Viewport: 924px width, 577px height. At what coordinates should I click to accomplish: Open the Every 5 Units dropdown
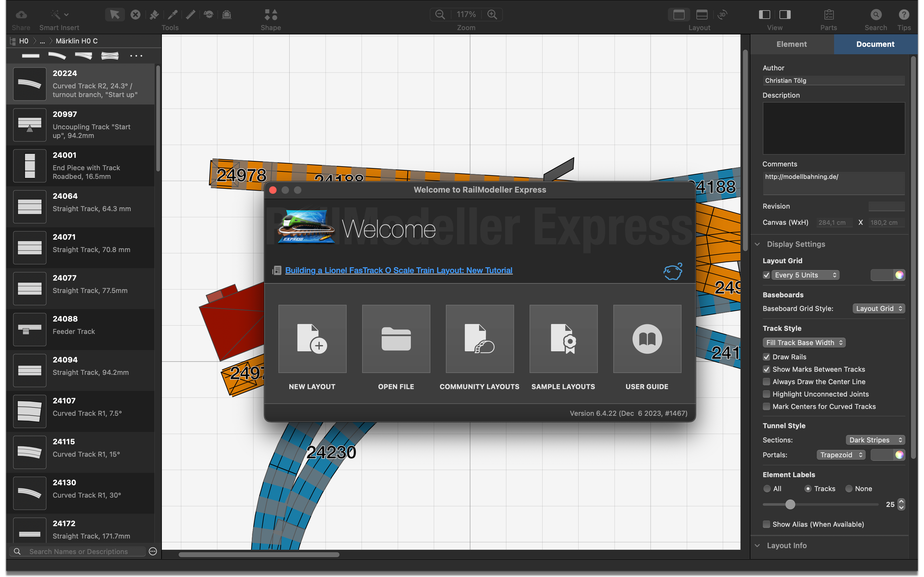[x=805, y=275]
